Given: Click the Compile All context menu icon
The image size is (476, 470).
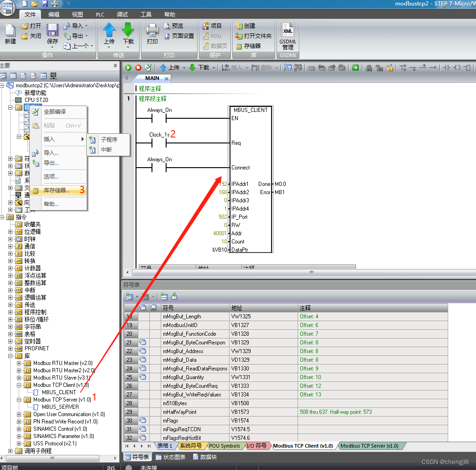Looking at the screenshot, I should point(36,112).
